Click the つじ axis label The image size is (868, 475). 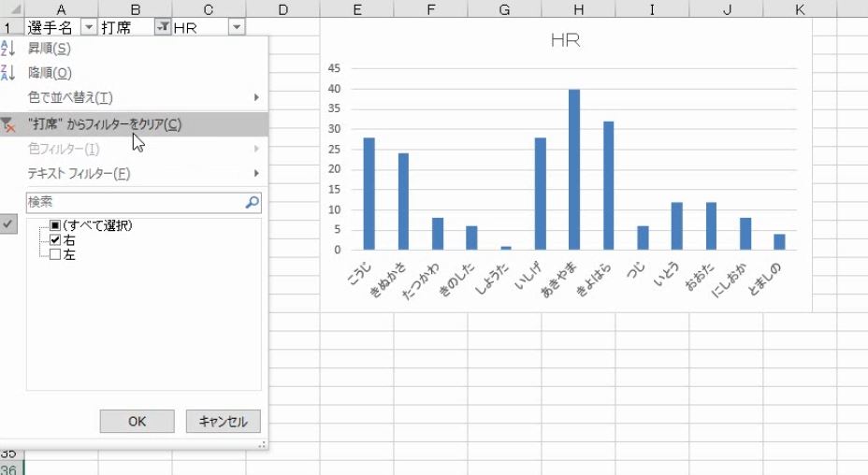coord(636,271)
